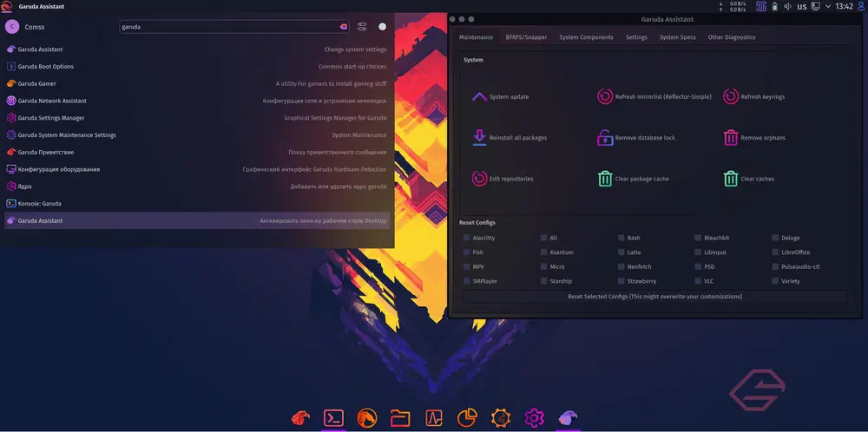Open Garuda Network Assistant result

(197, 101)
